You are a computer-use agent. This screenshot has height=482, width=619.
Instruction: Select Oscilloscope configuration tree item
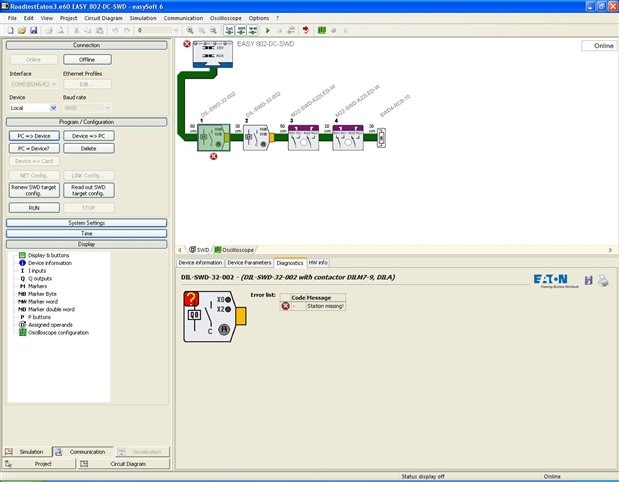54,333
